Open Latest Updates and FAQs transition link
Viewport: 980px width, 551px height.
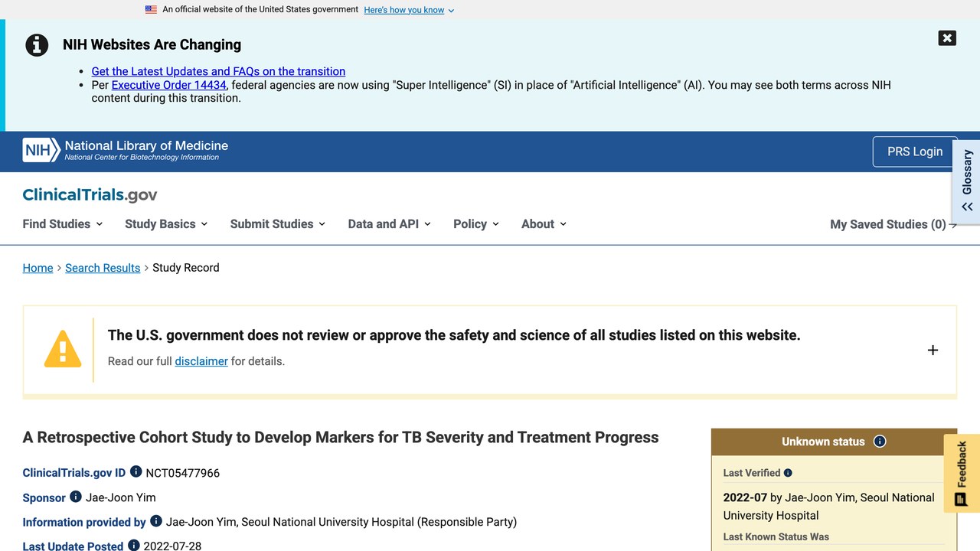click(218, 71)
